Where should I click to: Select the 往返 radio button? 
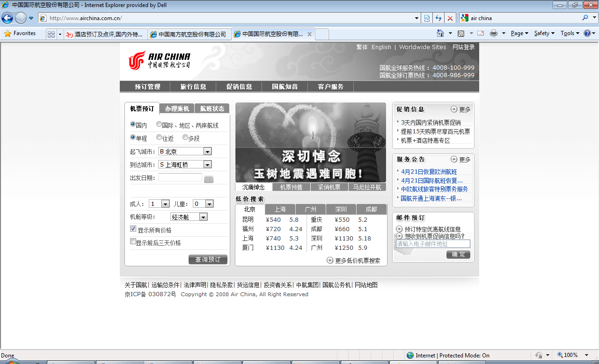coord(159,138)
